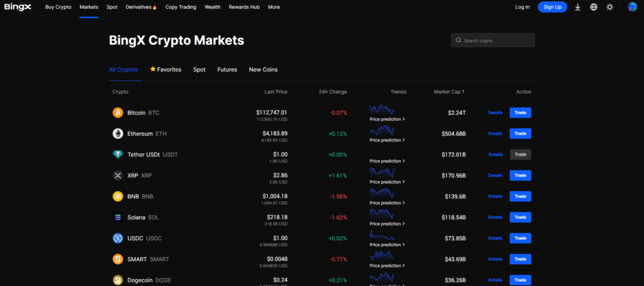Toggle the light theme sun icon

tap(610, 7)
